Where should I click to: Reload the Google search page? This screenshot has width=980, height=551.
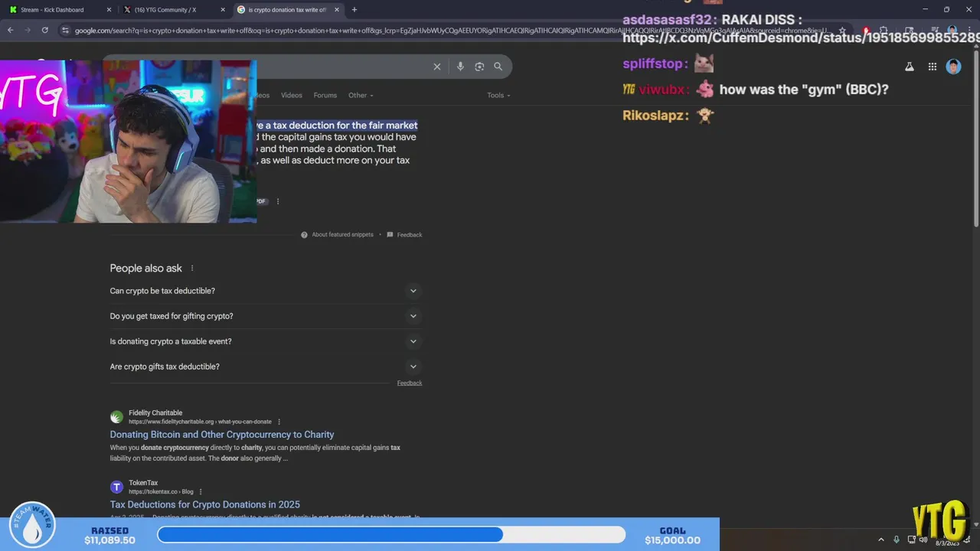45,30
